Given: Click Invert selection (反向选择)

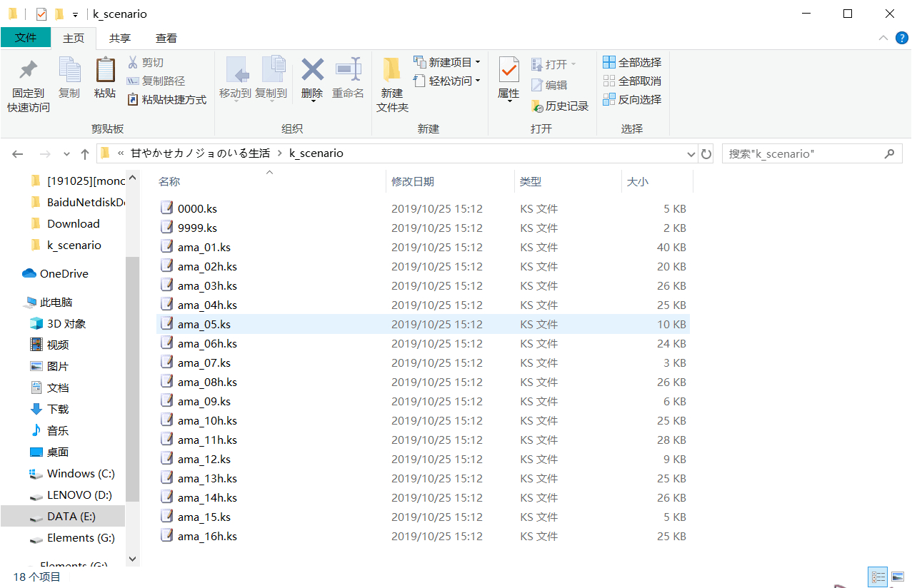Looking at the screenshot, I should click(x=632, y=99).
